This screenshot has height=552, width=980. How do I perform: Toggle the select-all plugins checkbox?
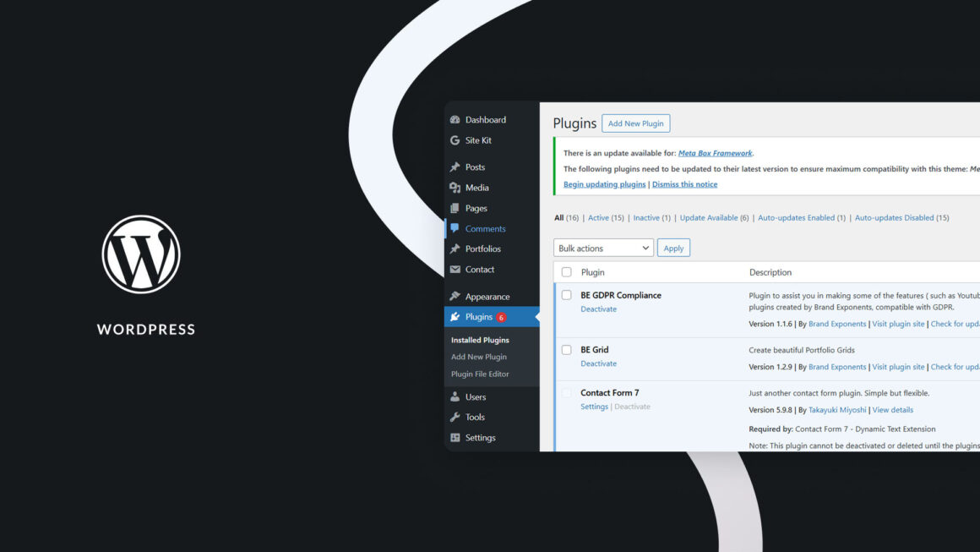[567, 272]
